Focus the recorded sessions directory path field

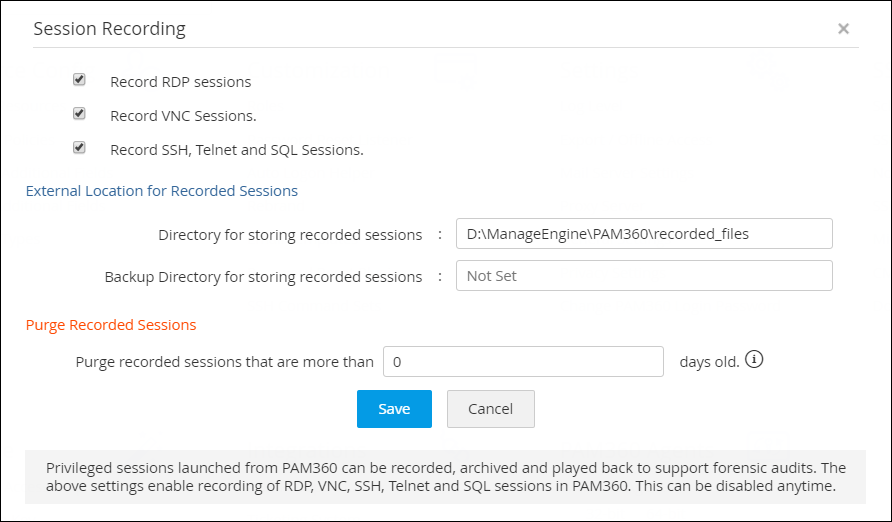click(643, 234)
